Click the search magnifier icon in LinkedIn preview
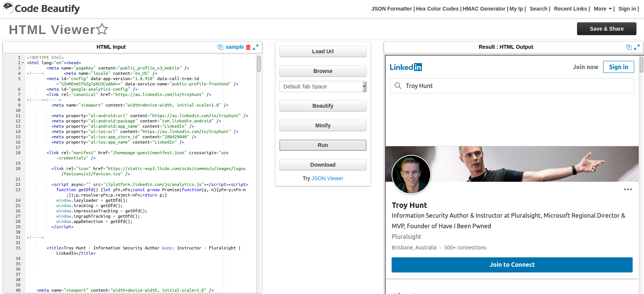644x294 pixels. coord(398,86)
